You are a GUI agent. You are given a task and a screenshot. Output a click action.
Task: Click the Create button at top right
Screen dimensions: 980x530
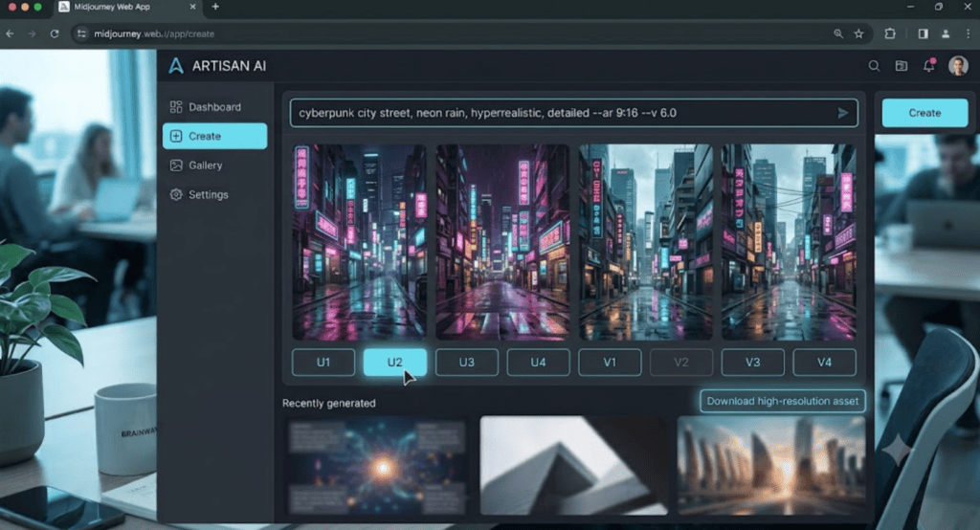[x=925, y=113]
